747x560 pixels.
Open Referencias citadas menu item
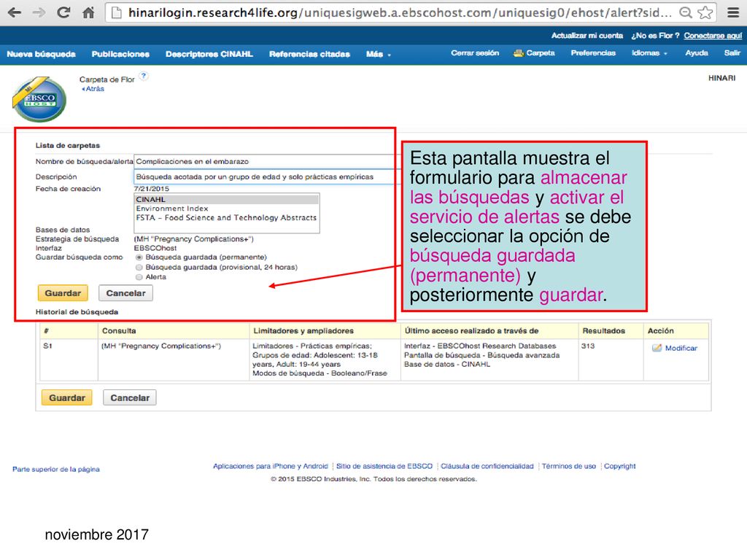pos(309,54)
